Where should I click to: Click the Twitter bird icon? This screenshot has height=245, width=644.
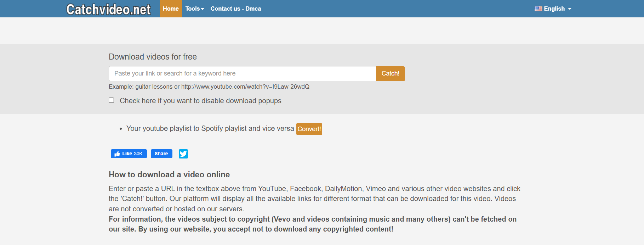183,154
